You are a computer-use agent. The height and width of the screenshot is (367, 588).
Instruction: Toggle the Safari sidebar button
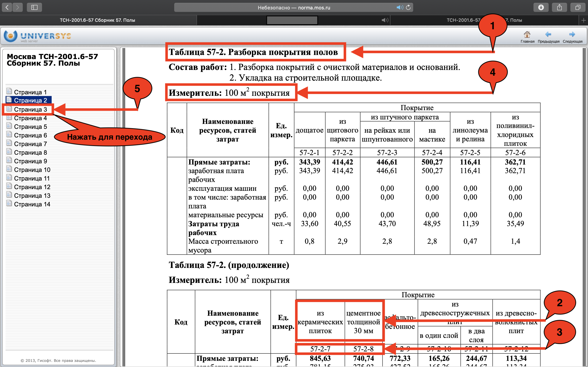coord(34,7)
